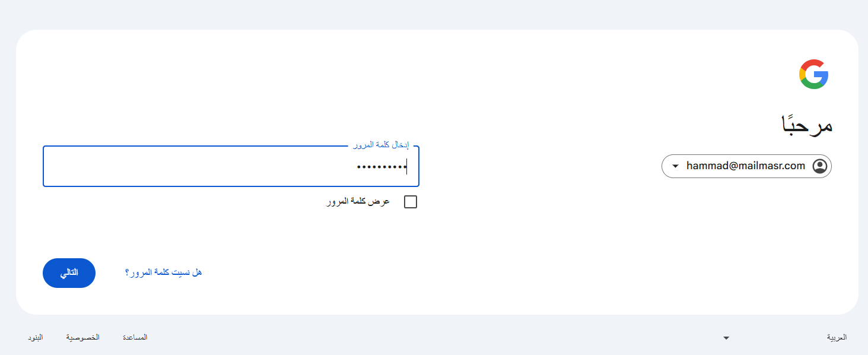Screen dimensions: 868x355
Task: Click the Google logo icon
Action: click(813, 74)
